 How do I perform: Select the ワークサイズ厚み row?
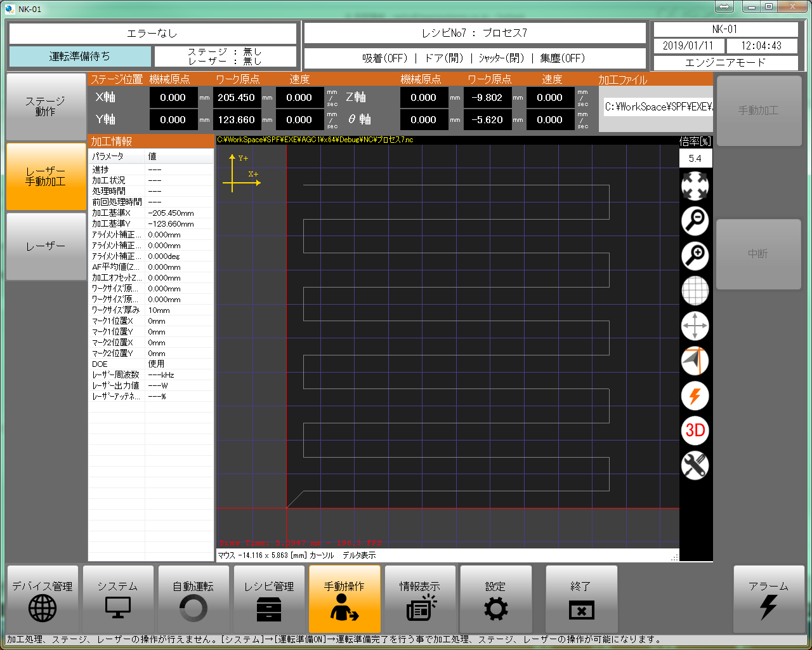151,310
